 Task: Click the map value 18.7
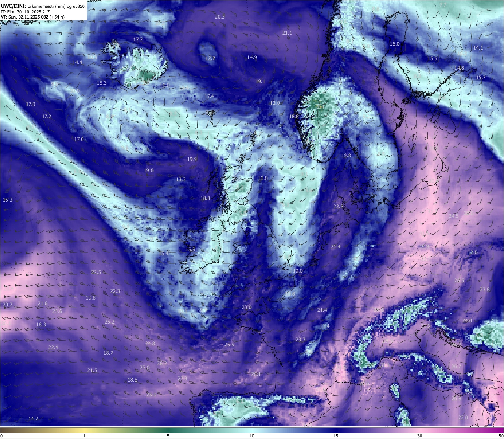click(108, 353)
